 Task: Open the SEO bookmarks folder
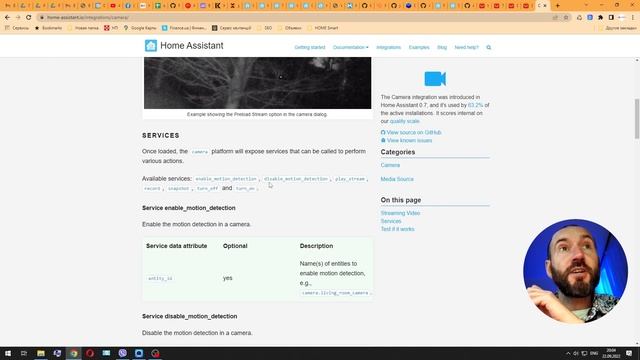264,28
